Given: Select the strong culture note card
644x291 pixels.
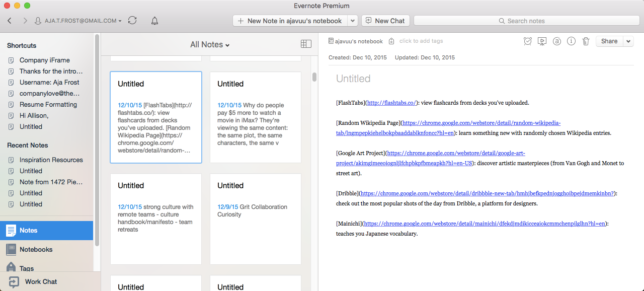Looking at the screenshot, I should tap(156, 219).
